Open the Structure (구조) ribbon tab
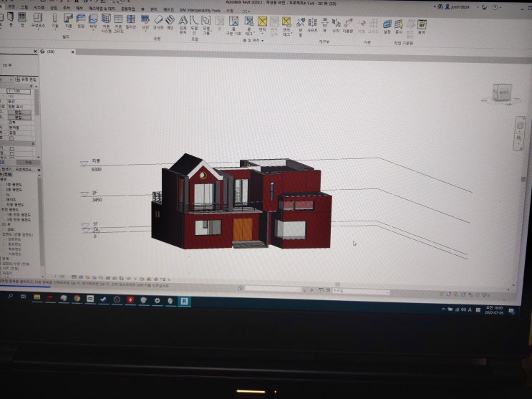Viewport: 532px width, 399px height. point(11,6)
